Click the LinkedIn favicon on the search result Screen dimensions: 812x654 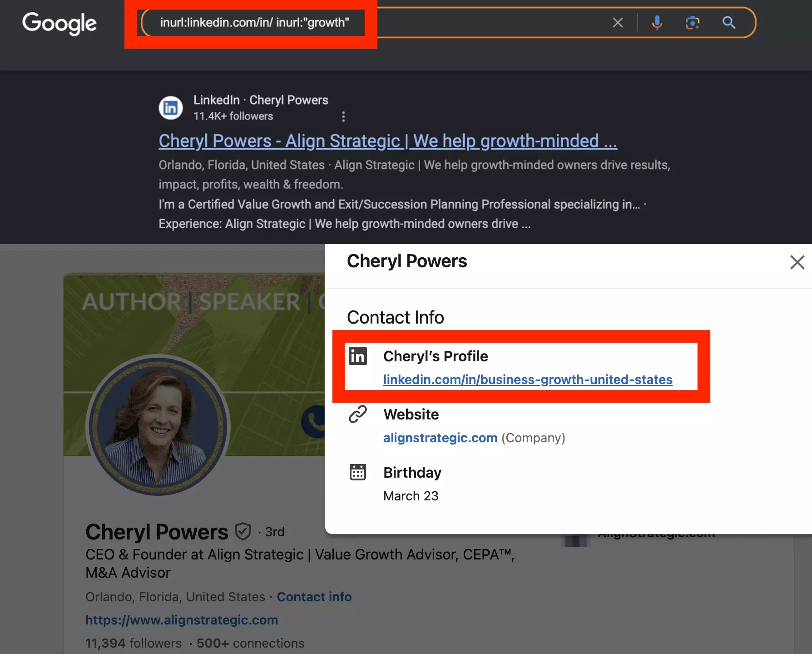tap(170, 107)
